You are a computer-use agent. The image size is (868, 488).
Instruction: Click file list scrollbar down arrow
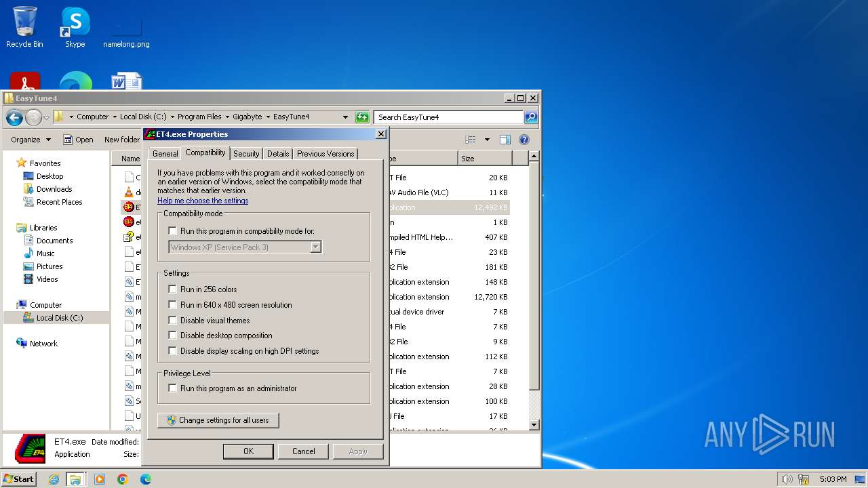point(534,425)
